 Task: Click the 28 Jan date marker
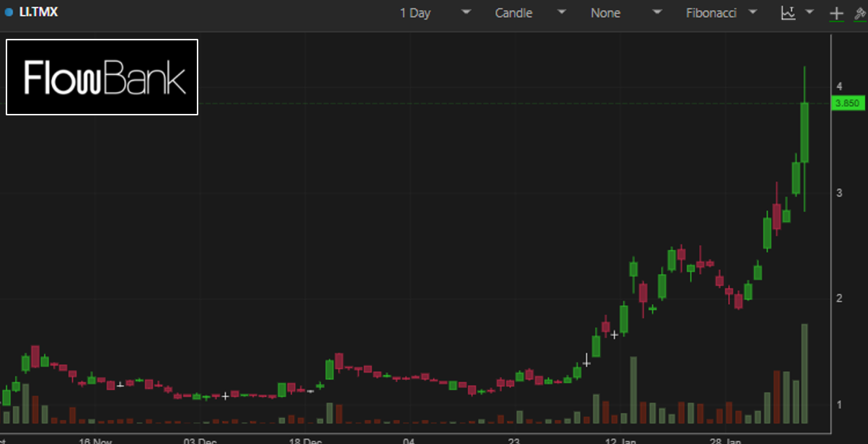[725, 440]
